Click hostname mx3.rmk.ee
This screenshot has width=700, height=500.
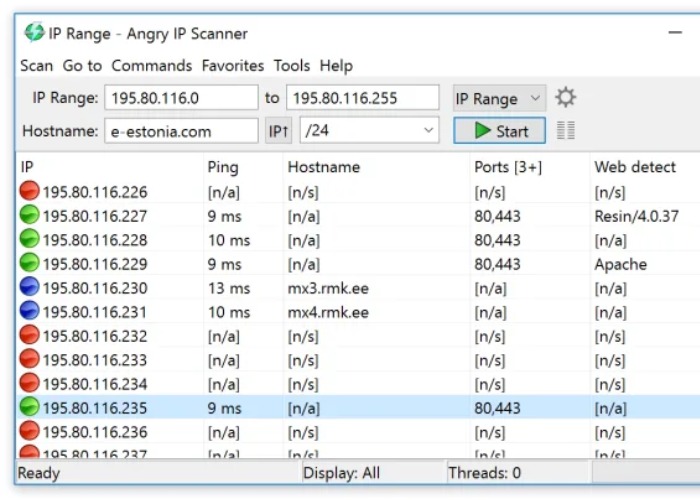(328, 288)
